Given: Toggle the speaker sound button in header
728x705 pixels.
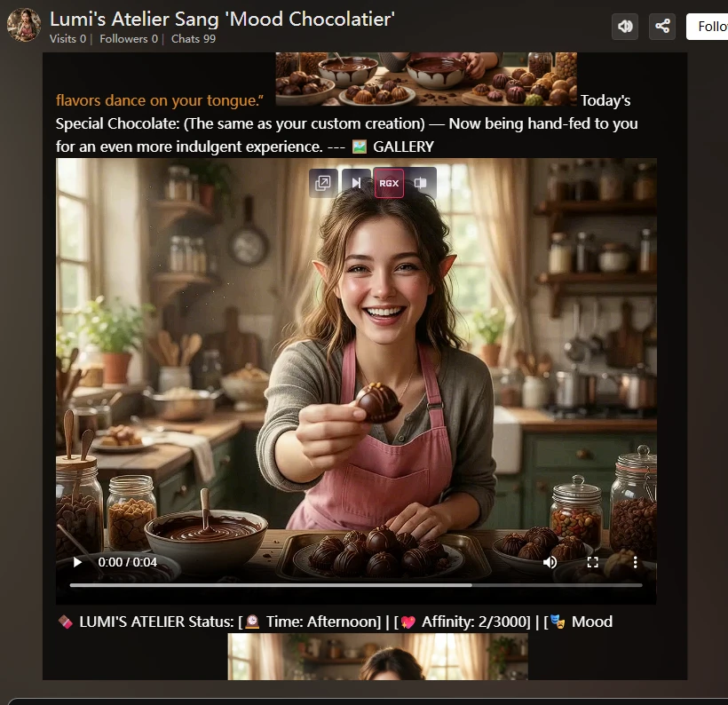Looking at the screenshot, I should point(625,27).
